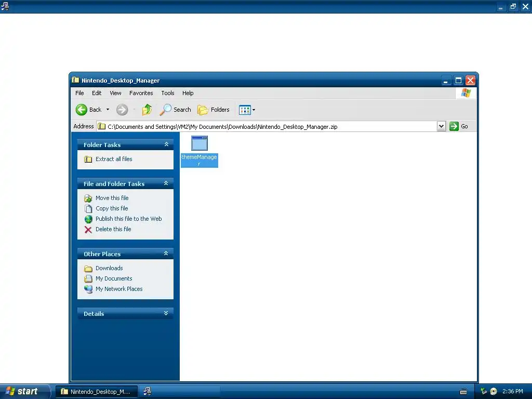The image size is (532, 399).
Task: Open the Search pane
Action: point(176,110)
